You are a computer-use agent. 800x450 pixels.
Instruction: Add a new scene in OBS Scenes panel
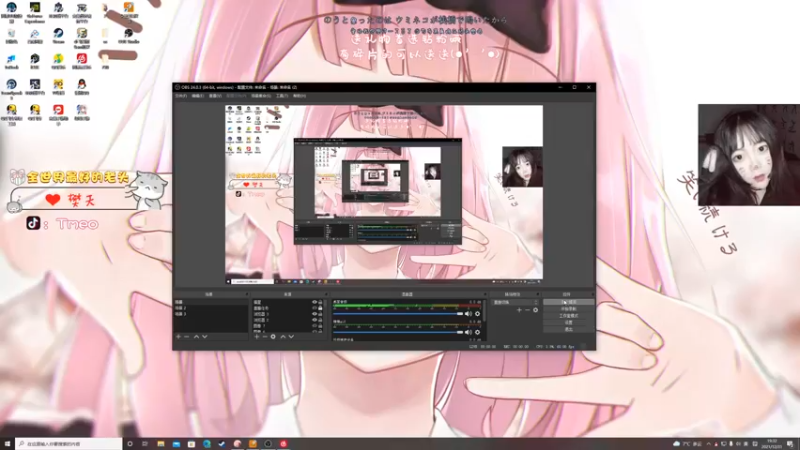click(178, 337)
